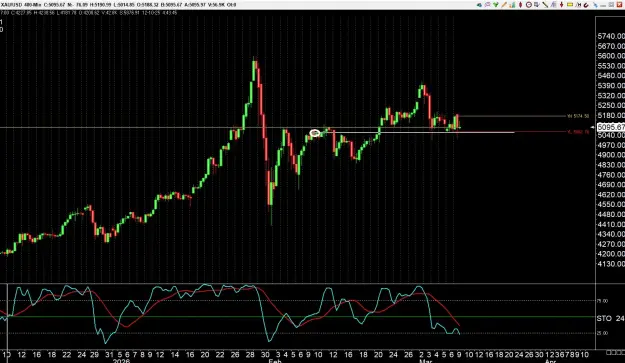This screenshot has height=363, width=625.
Task: Click the teal cloud icon in toolbar
Action: (479, 5)
